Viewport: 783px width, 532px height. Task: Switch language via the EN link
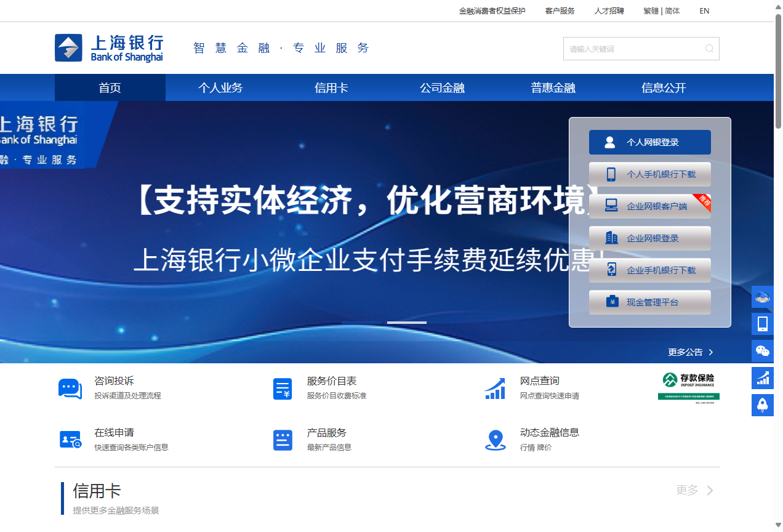[704, 11]
